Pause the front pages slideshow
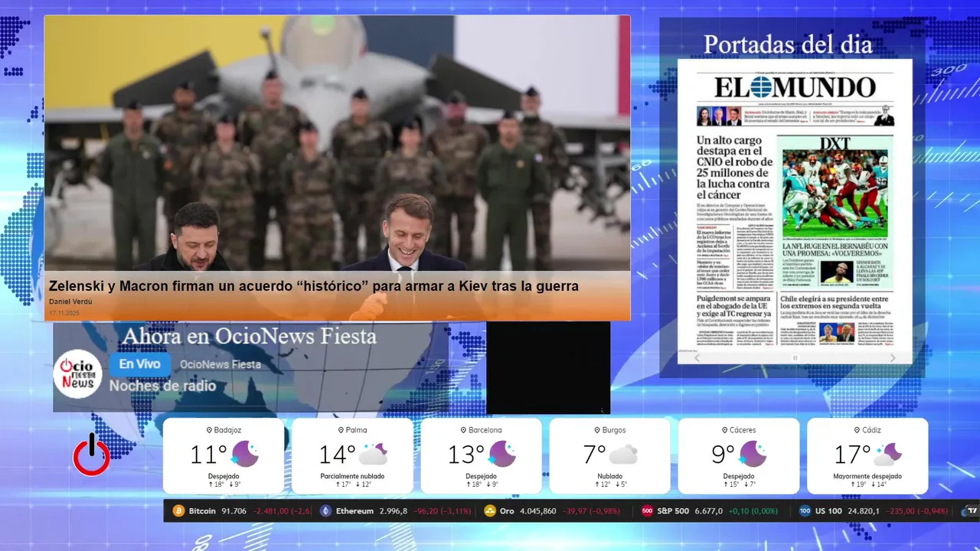Screen dimensions: 980x551 click(795, 357)
